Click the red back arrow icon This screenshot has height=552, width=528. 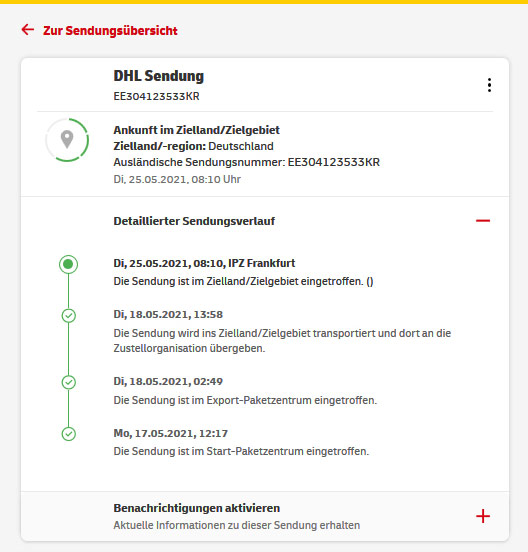[27, 30]
